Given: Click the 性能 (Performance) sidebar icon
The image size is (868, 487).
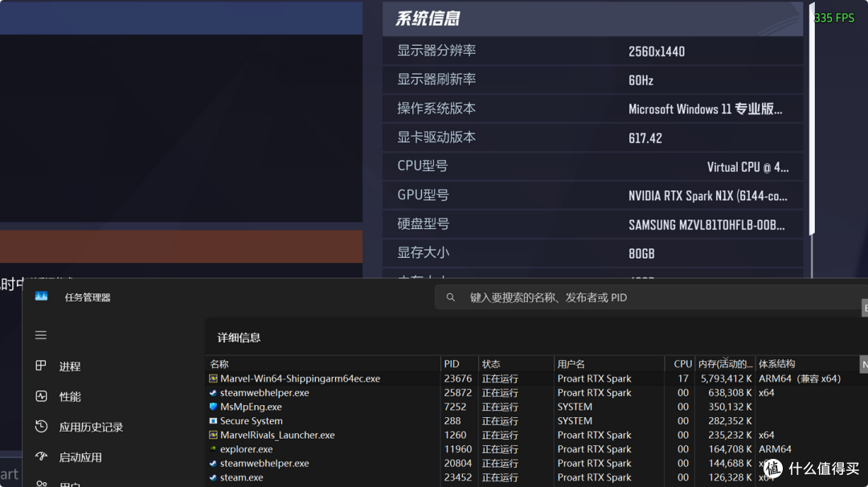Looking at the screenshot, I should pyautogui.click(x=41, y=396).
